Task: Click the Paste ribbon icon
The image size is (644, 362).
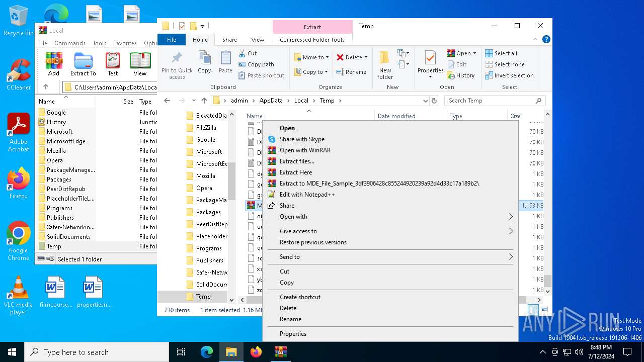Action: click(x=225, y=62)
